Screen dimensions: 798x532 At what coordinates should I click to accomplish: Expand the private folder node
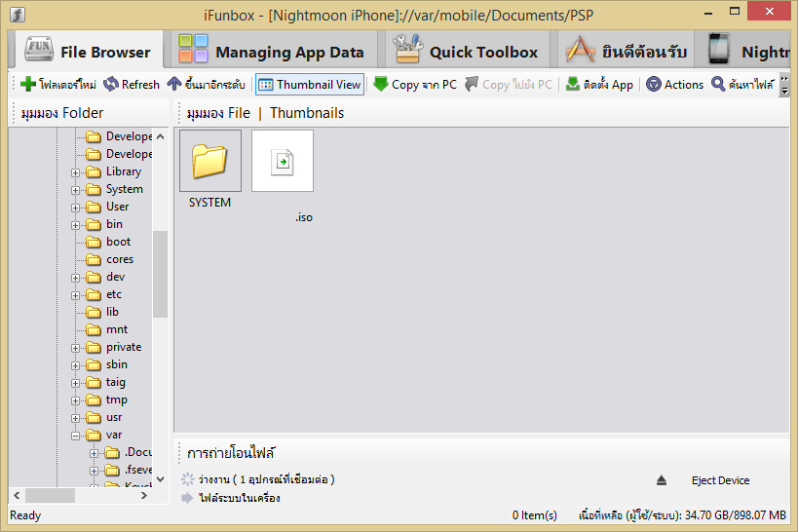click(75, 348)
